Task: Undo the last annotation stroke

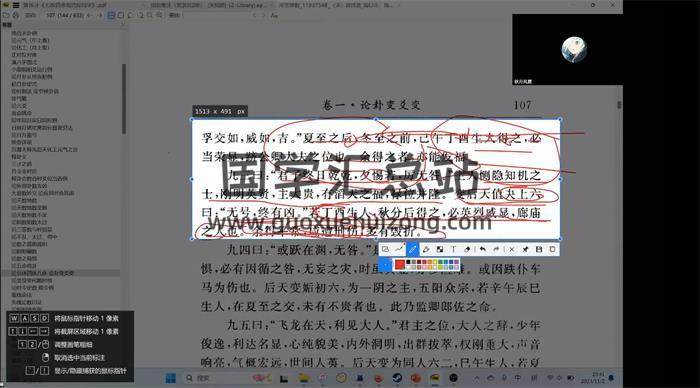Action: pyautogui.click(x=483, y=249)
